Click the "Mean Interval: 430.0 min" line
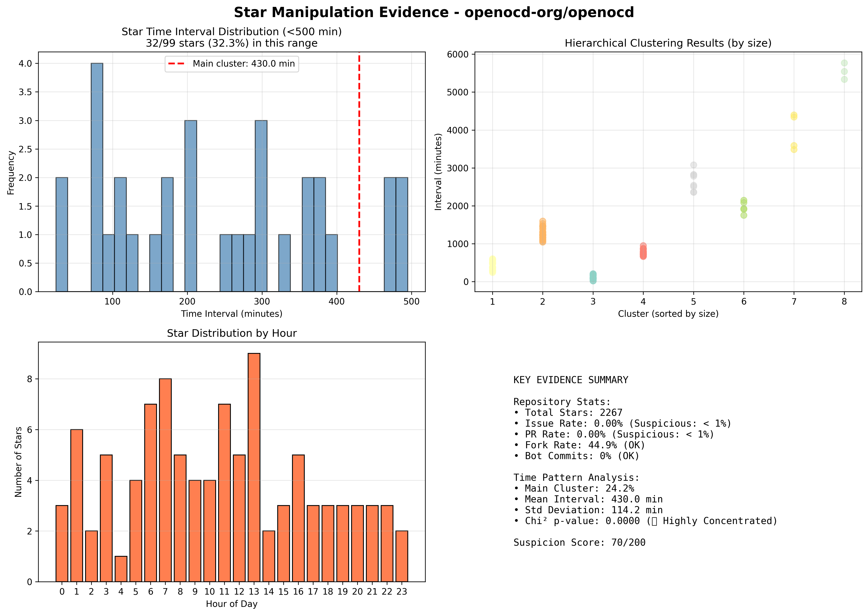Image resolution: width=868 pixels, height=615 pixels. tap(588, 499)
